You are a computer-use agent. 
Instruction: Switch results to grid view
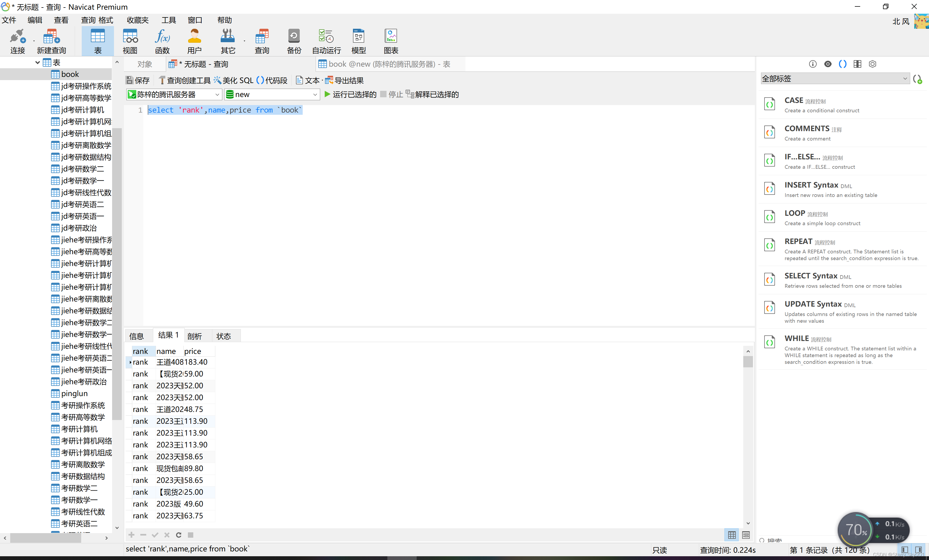732,534
